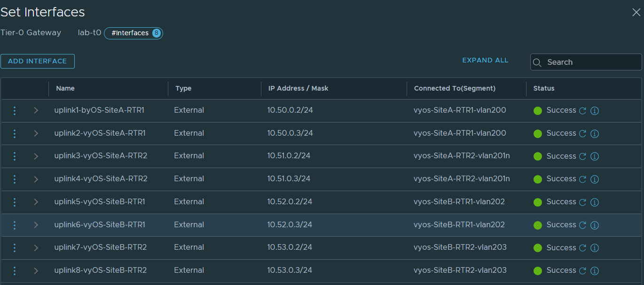Expand the uplink3-vyOS-SiteA-RTR2 row
Viewport: 644px width, 285px height.
(x=36, y=156)
